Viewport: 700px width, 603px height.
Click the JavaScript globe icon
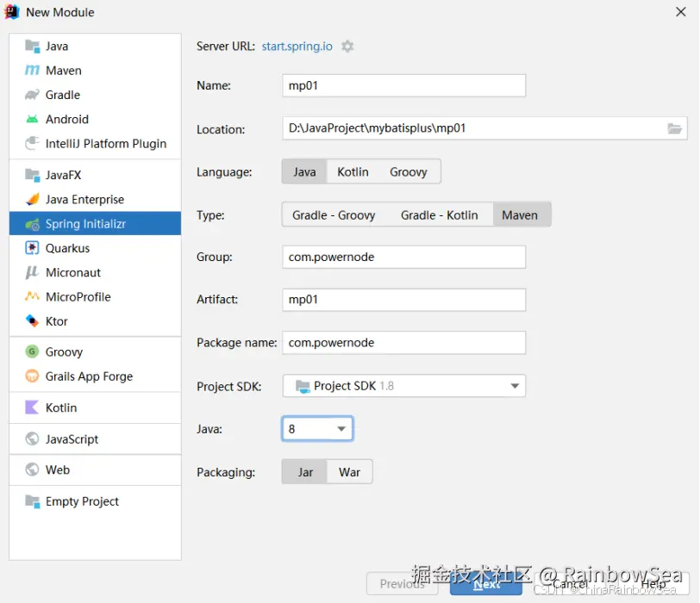click(32, 438)
